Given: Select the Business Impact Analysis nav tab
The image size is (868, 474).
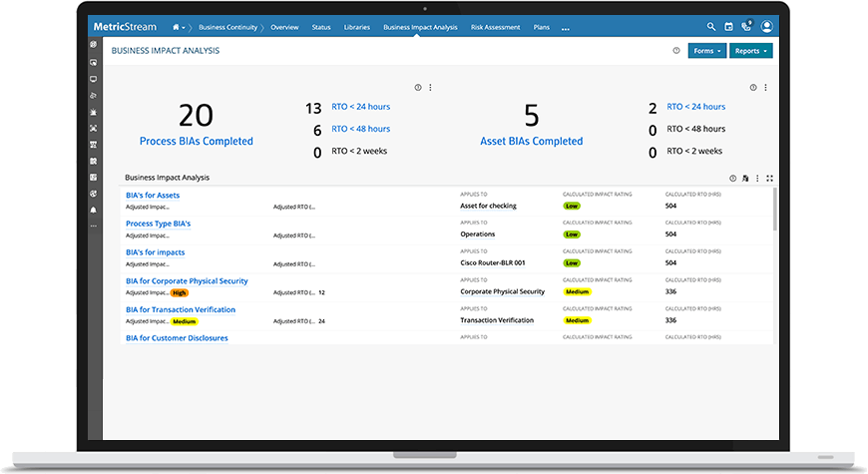Looking at the screenshot, I should [x=420, y=27].
